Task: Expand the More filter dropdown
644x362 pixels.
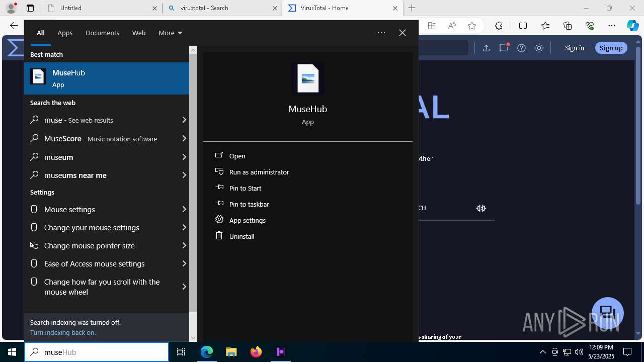Action: point(170,33)
